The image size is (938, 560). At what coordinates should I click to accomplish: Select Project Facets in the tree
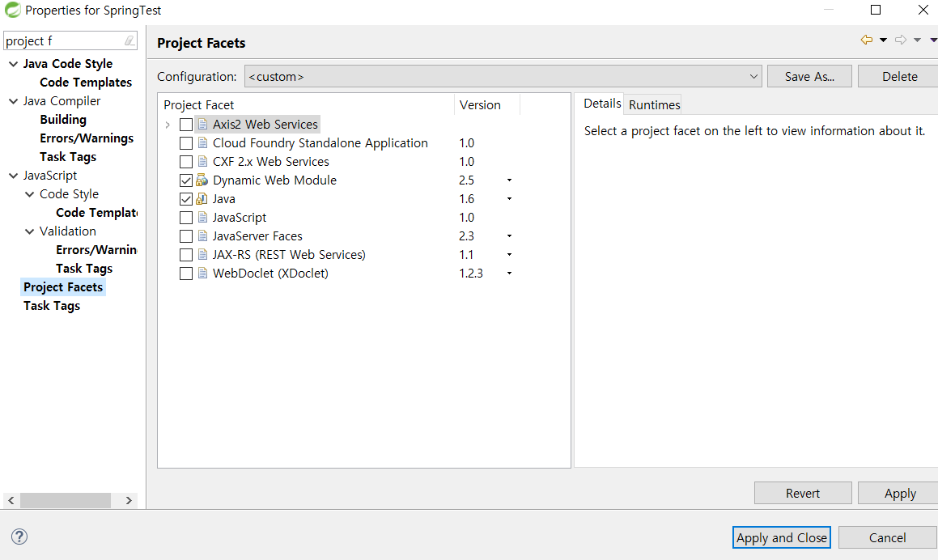click(x=63, y=287)
